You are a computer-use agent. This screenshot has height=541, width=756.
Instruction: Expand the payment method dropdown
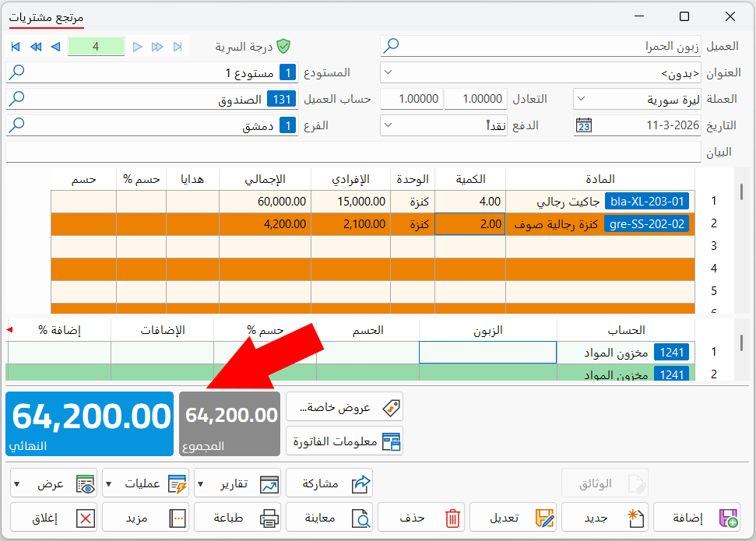coord(389,125)
